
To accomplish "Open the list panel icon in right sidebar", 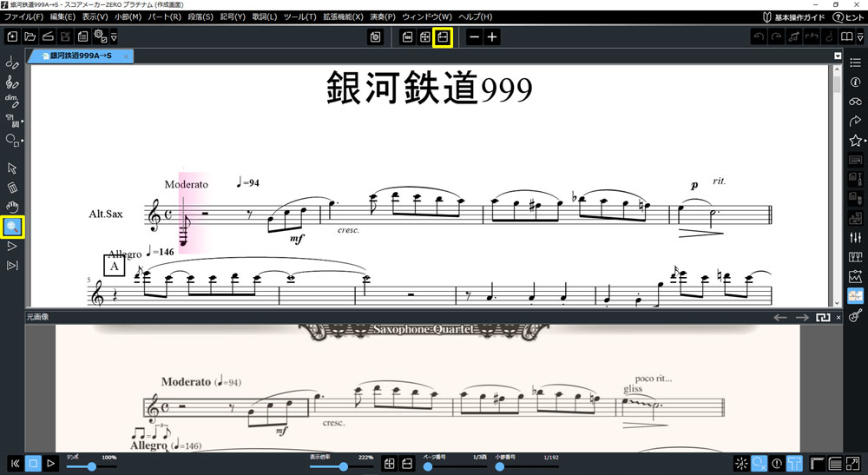I will click(x=855, y=63).
